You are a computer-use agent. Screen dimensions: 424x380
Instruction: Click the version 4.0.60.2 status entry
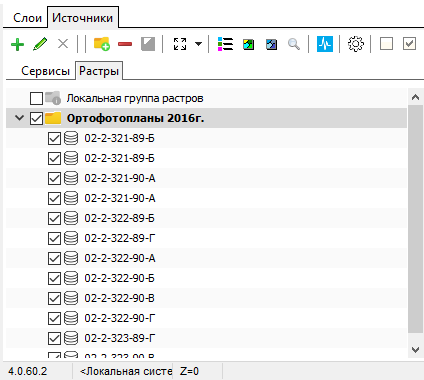pyautogui.click(x=28, y=371)
